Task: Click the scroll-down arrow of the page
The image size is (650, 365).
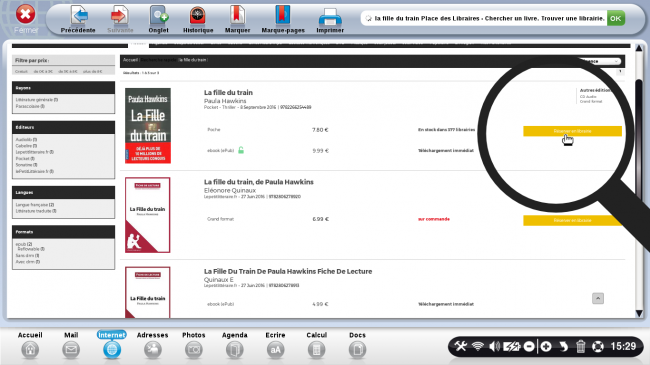Action: tap(639, 314)
